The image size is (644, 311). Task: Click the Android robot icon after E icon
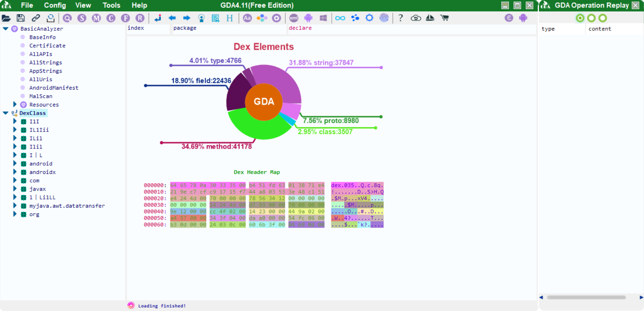[x=523, y=18]
